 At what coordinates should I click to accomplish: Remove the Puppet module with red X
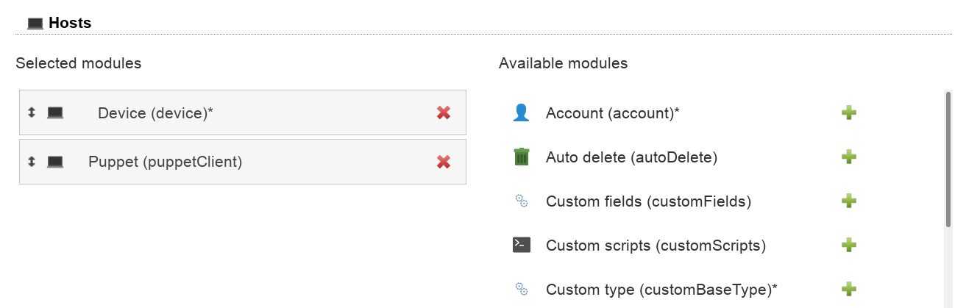443,162
